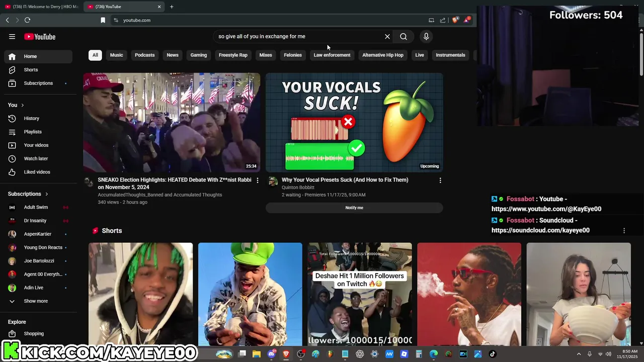
Task: Select the Instrumentals filter chip
Action: pos(450,55)
